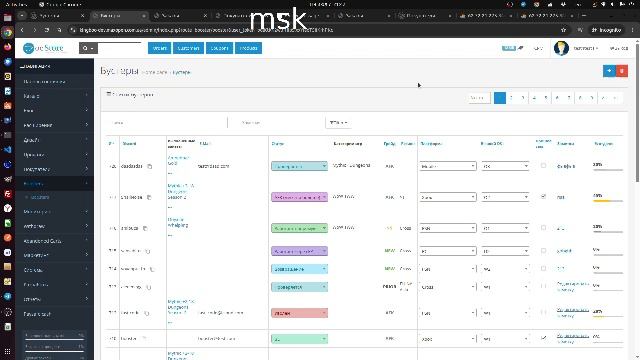
Task: Open the green status dropdown in third row
Action: tap(299, 228)
